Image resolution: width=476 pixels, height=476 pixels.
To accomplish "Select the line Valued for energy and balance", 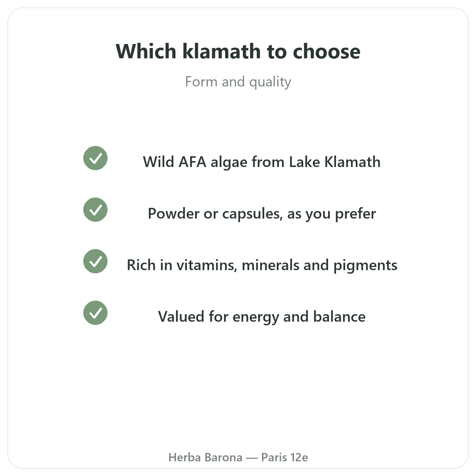I will tap(262, 317).
